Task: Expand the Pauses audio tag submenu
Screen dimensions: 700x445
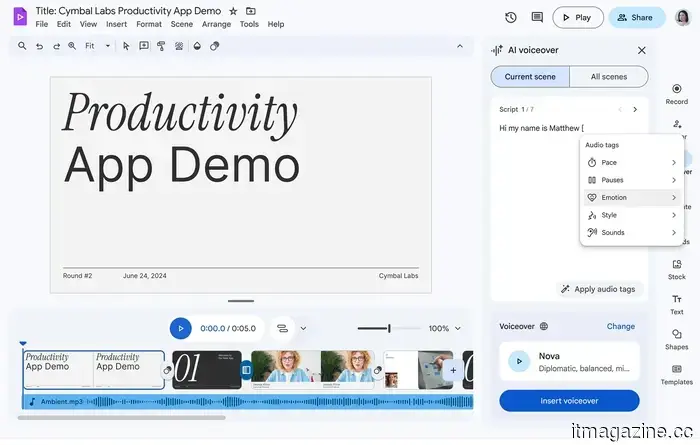Action: 632,180
